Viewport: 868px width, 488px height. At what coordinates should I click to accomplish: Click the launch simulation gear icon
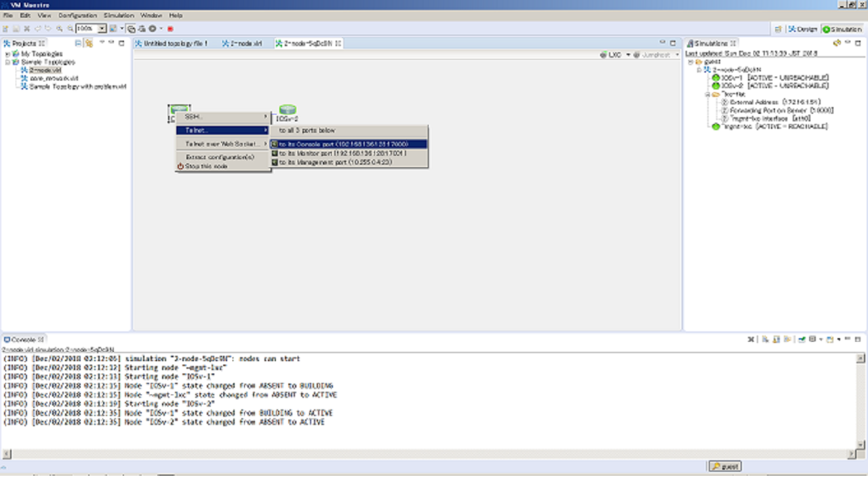(153, 28)
